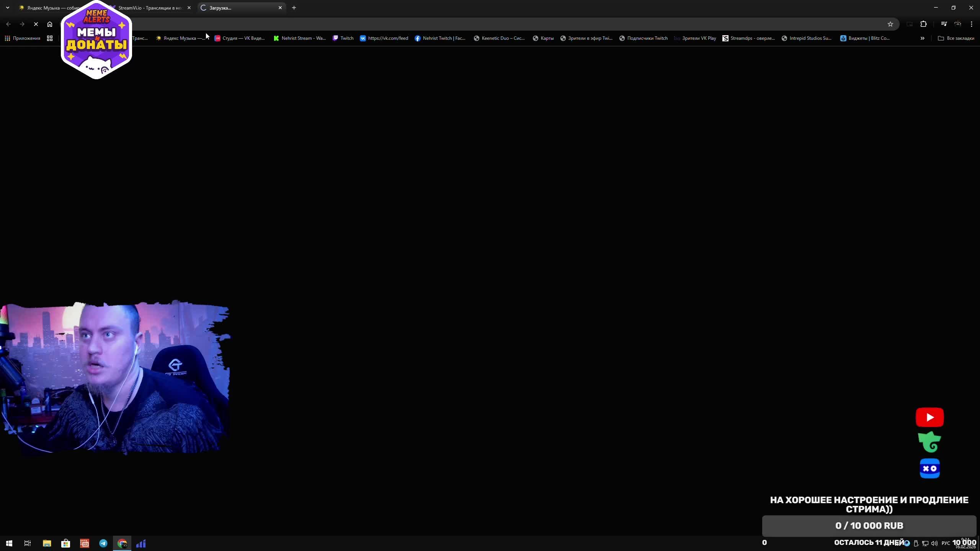Image resolution: width=980 pixels, height=551 pixels.
Task: Launch Telegram from the taskbar
Action: tap(103, 543)
